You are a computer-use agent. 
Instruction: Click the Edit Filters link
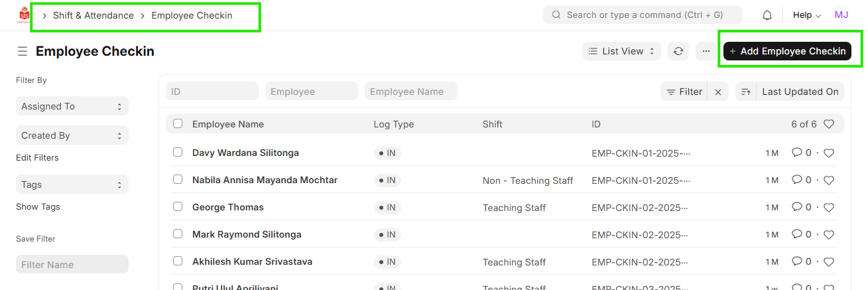(x=37, y=158)
